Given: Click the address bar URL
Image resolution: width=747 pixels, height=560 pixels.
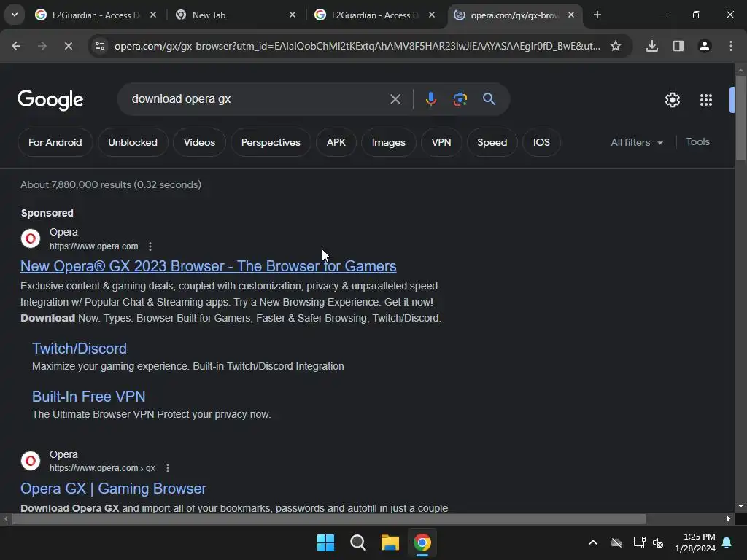Looking at the screenshot, I should (x=357, y=46).
